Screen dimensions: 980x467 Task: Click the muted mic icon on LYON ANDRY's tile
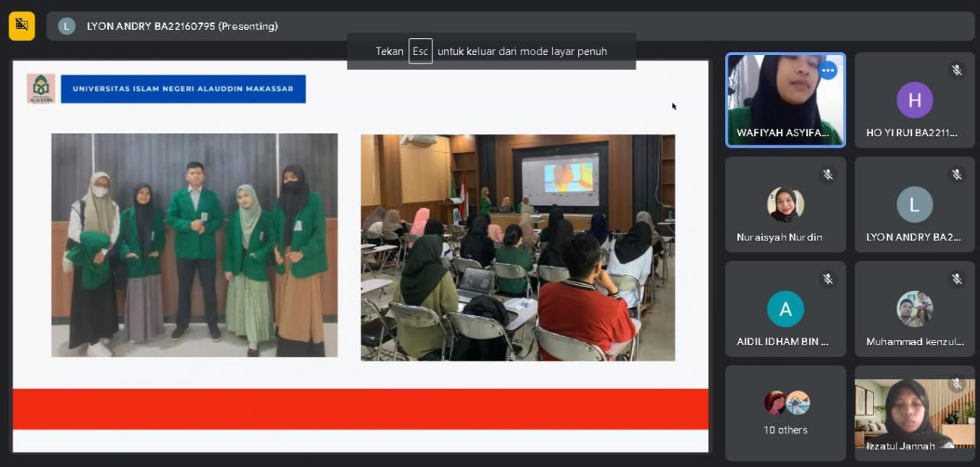pyautogui.click(x=956, y=175)
